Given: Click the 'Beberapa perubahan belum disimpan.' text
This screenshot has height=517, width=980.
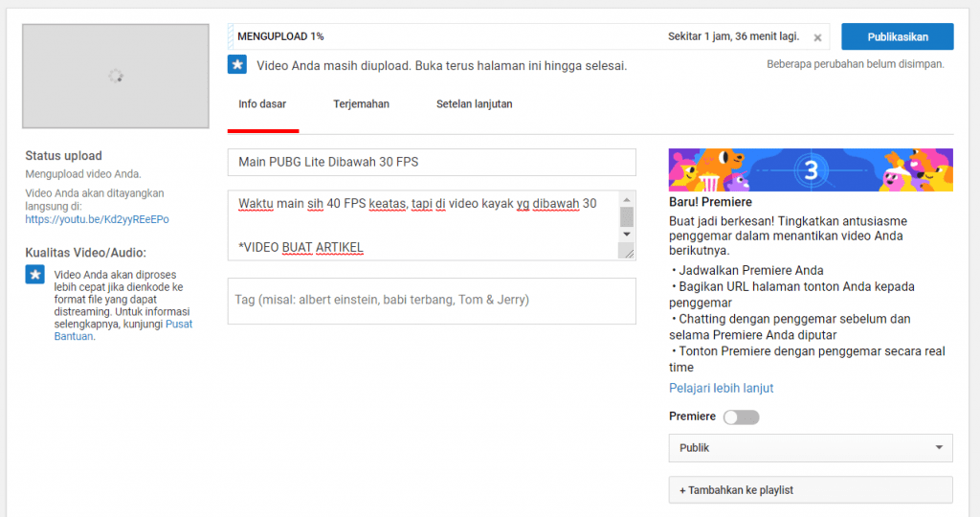Looking at the screenshot, I should pyautogui.click(x=856, y=64).
